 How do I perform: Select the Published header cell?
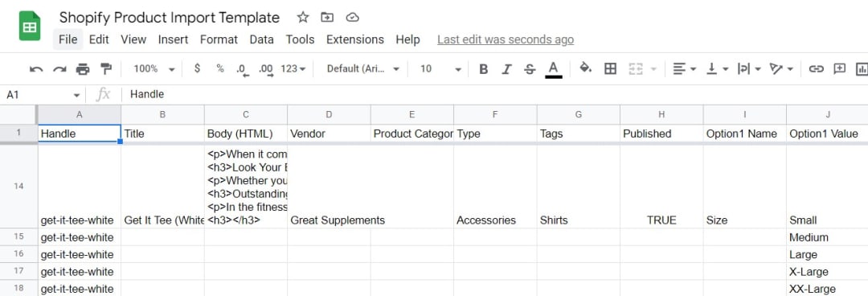[661, 134]
